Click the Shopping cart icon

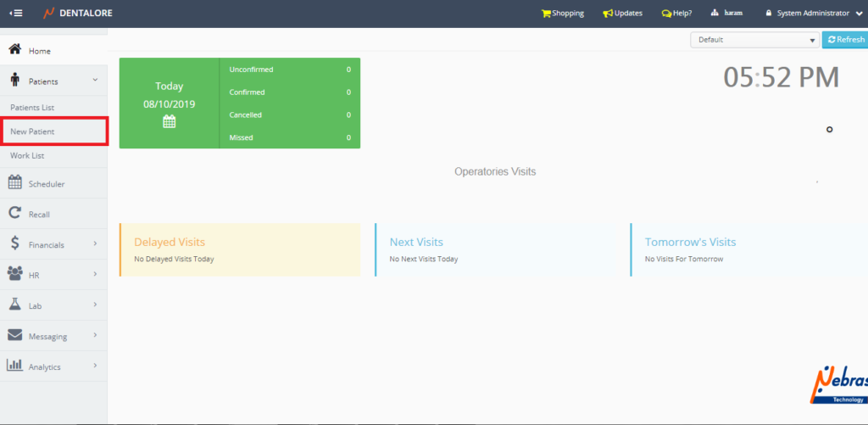[546, 14]
